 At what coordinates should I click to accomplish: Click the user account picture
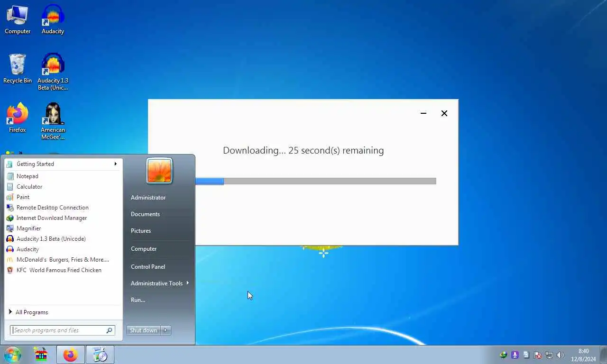click(x=159, y=171)
